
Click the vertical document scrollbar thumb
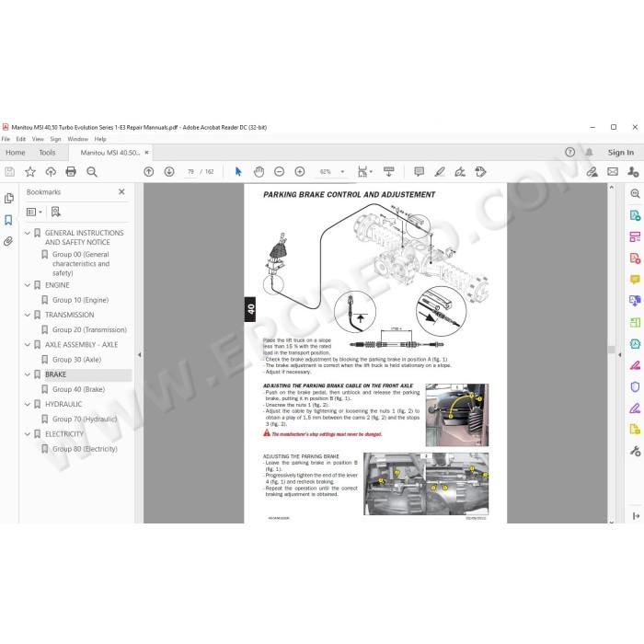coord(611,350)
